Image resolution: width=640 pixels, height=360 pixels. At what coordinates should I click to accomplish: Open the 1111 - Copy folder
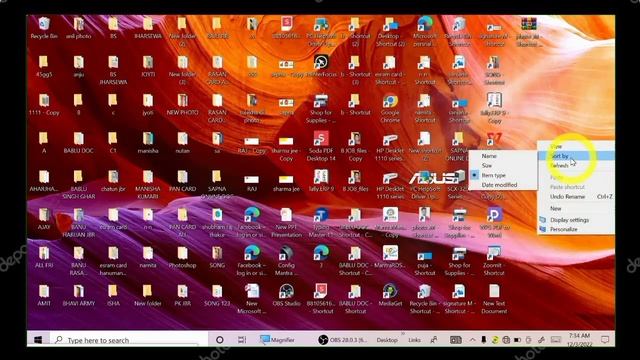(44, 105)
